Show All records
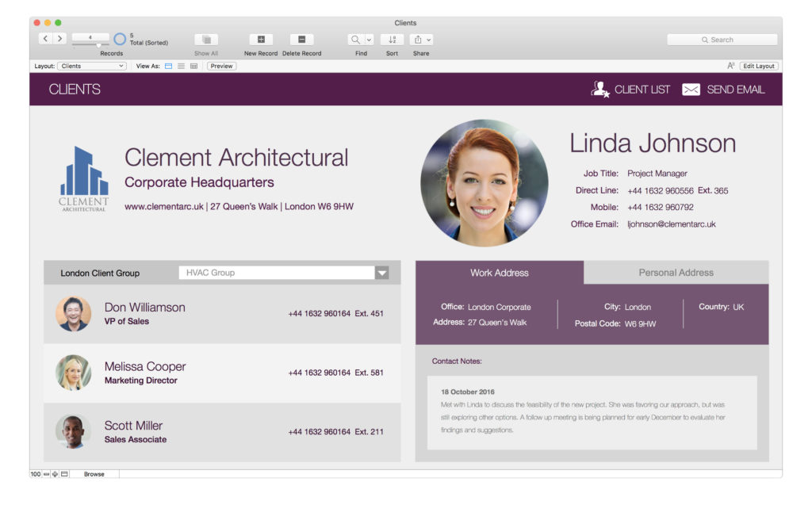Screen dimensions: 812x520 [205, 39]
